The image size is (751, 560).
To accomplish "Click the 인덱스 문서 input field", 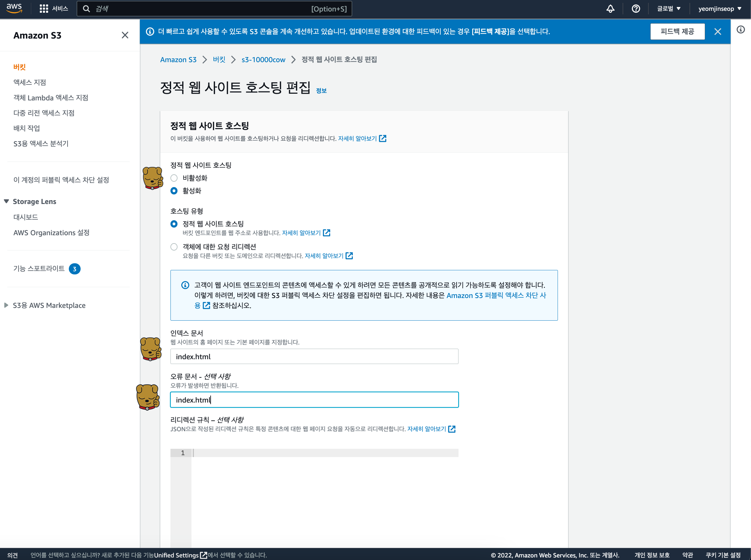I will click(x=314, y=357).
